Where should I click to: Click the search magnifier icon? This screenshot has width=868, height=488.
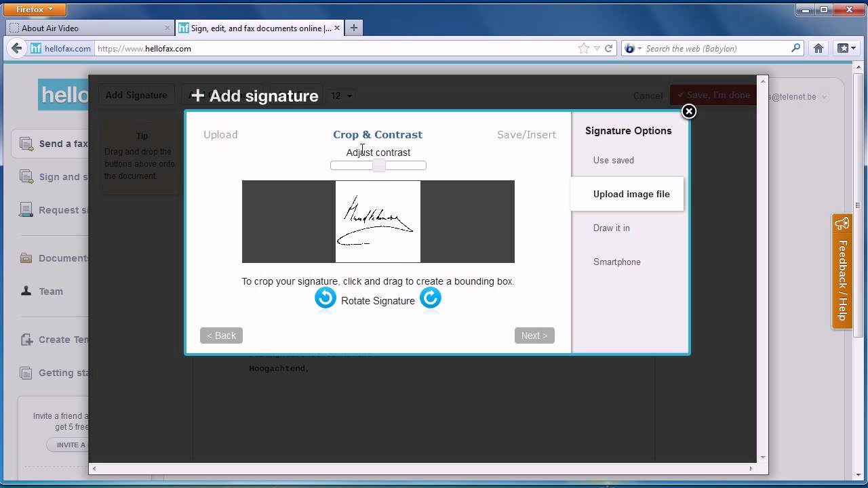[796, 48]
